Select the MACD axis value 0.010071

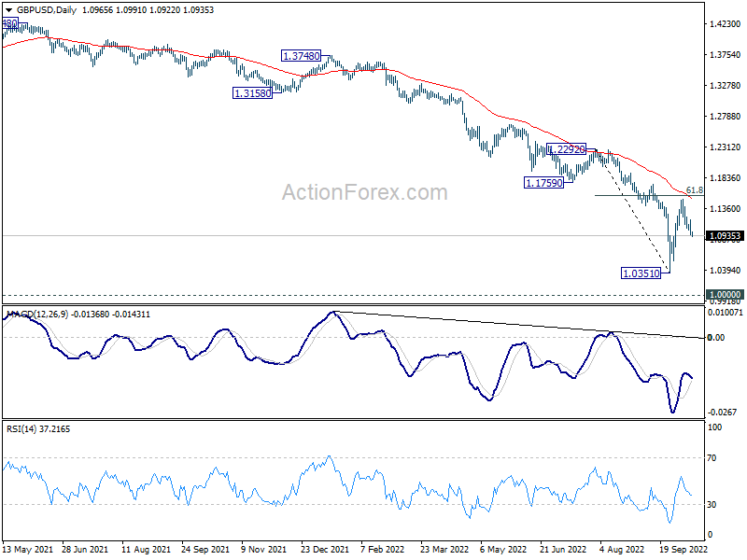(x=726, y=313)
